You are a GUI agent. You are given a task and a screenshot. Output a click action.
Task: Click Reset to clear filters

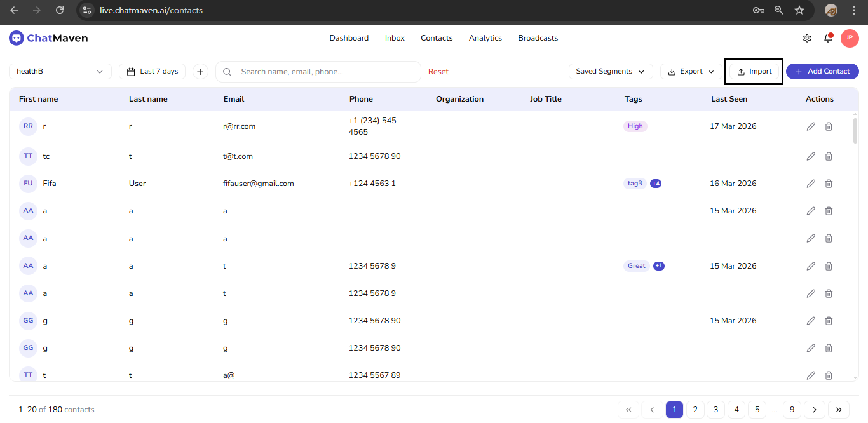point(438,71)
